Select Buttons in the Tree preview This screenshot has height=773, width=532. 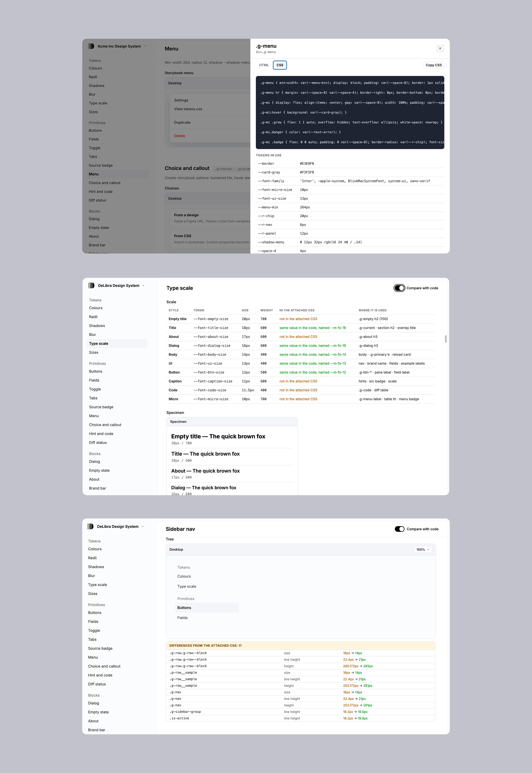pyautogui.click(x=207, y=607)
